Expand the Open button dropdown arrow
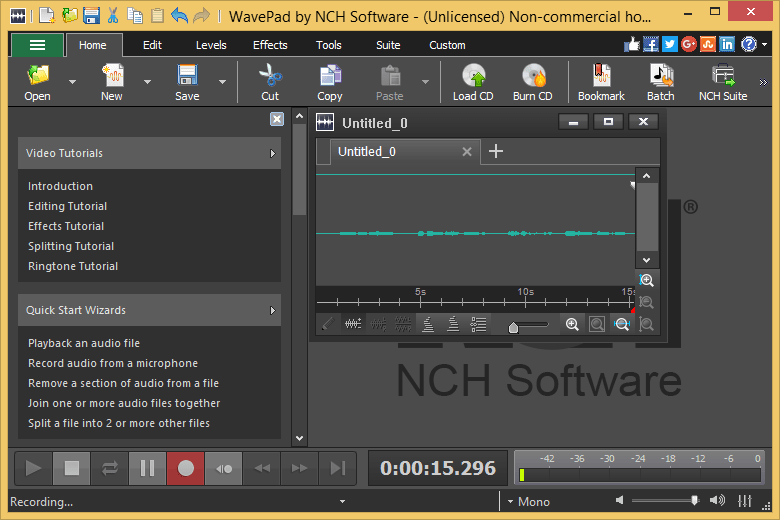Image resolution: width=780 pixels, height=520 pixels. 73,82
